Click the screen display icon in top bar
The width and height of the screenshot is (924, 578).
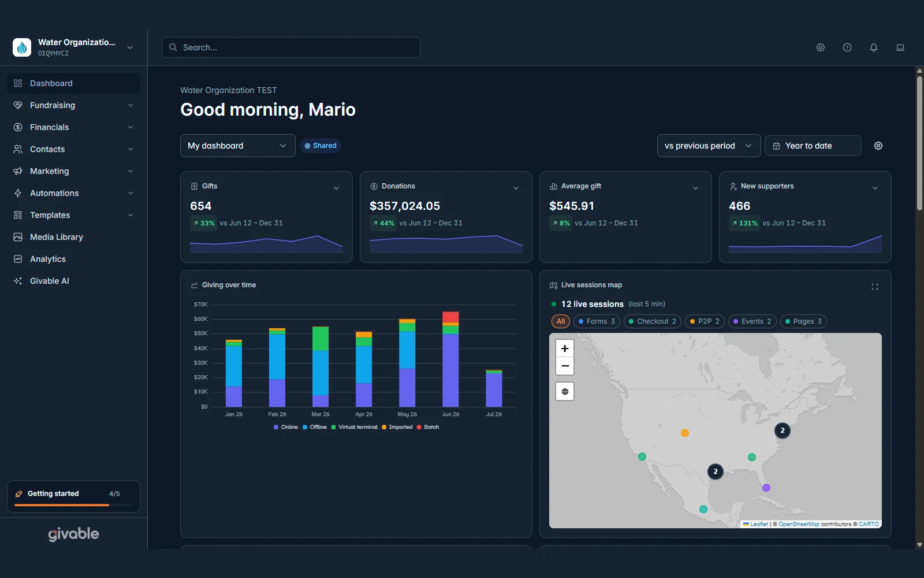[x=900, y=47]
